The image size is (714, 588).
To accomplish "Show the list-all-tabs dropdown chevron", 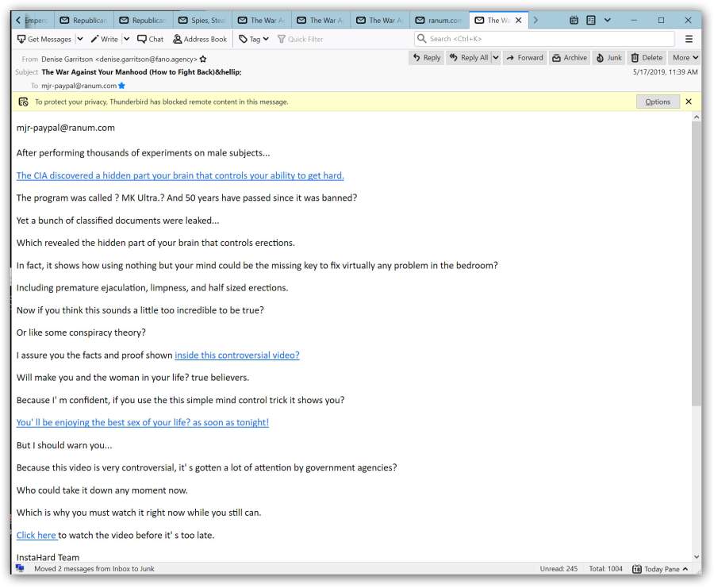I will pos(608,20).
